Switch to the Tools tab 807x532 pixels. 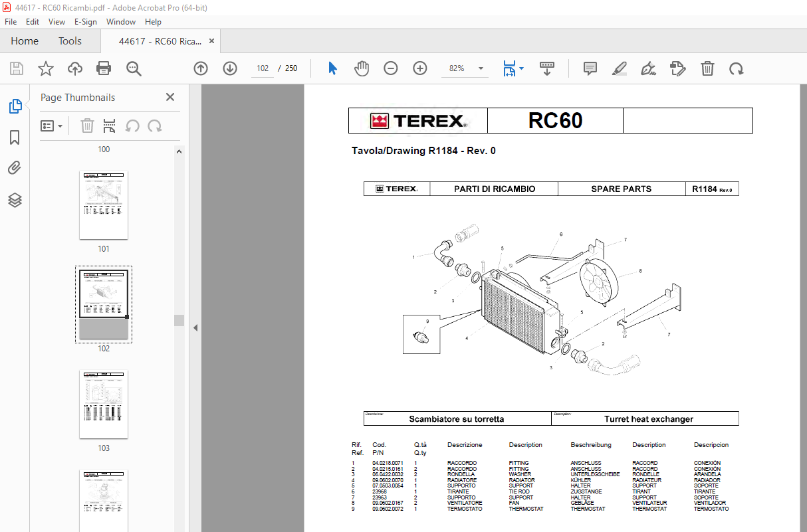pos(70,41)
